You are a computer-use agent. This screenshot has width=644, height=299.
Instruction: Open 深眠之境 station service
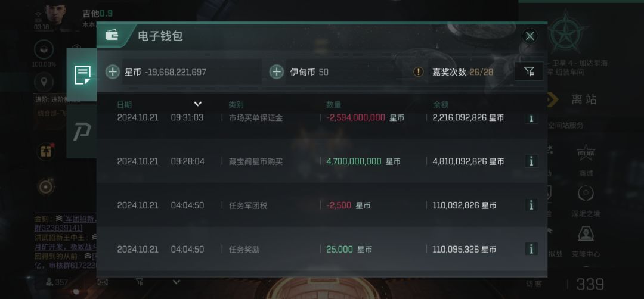point(586,201)
